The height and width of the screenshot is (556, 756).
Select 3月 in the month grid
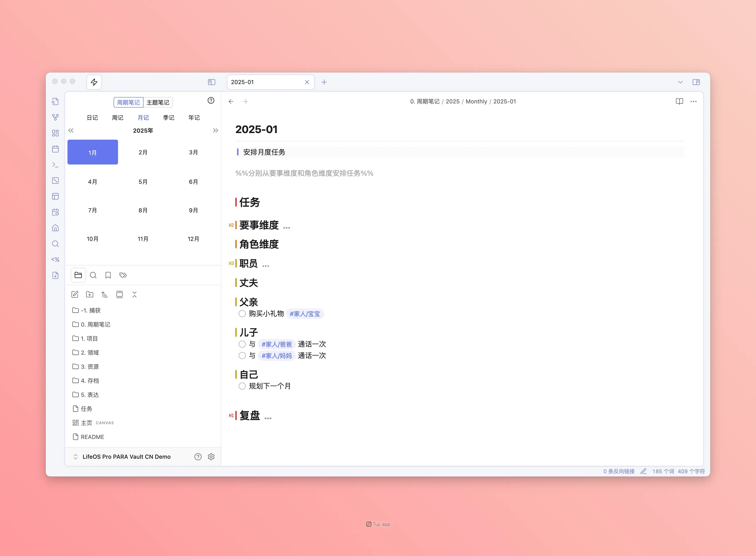tap(193, 152)
